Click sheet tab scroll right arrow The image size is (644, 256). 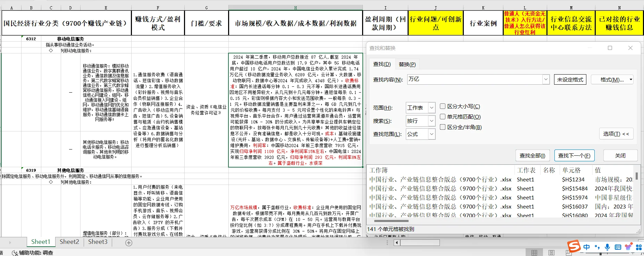(x=10, y=242)
